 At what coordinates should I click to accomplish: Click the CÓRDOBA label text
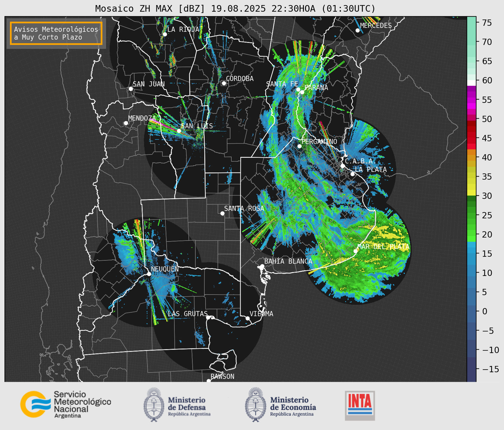(x=240, y=78)
